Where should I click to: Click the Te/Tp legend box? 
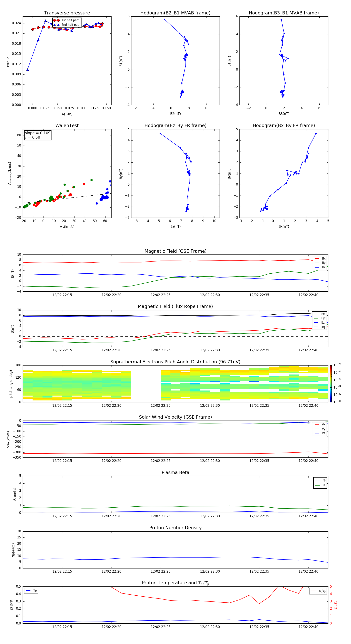click(x=318, y=591)
